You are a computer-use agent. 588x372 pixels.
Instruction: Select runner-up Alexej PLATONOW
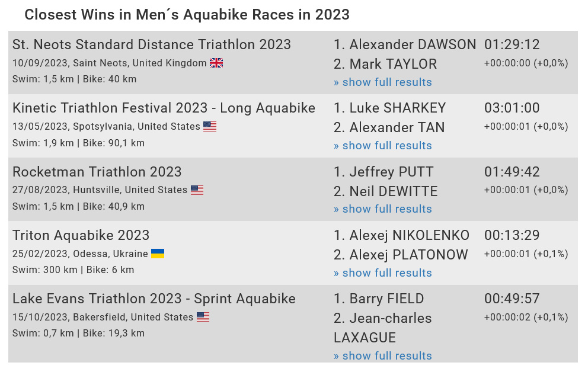pyautogui.click(x=409, y=255)
